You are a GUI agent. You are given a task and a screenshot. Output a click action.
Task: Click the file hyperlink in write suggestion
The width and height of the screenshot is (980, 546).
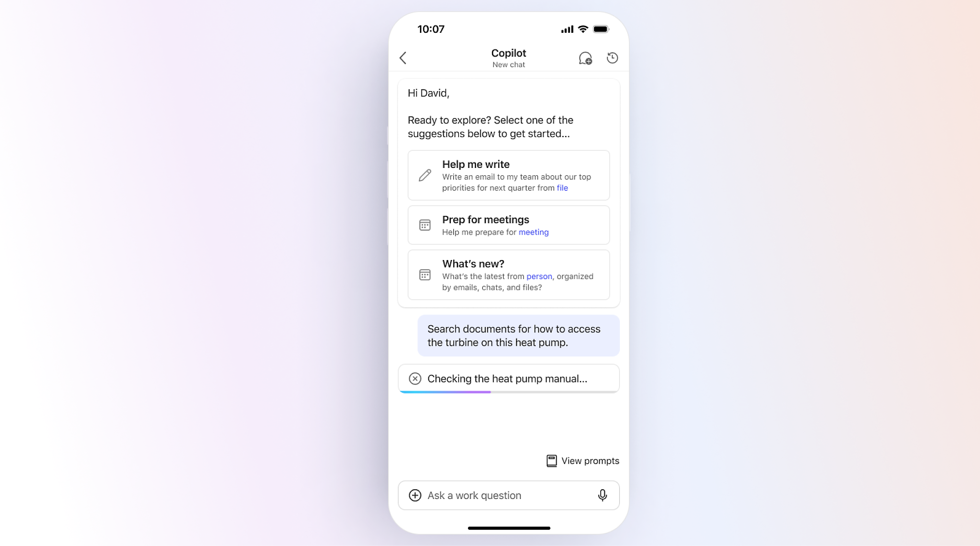[x=562, y=187]
